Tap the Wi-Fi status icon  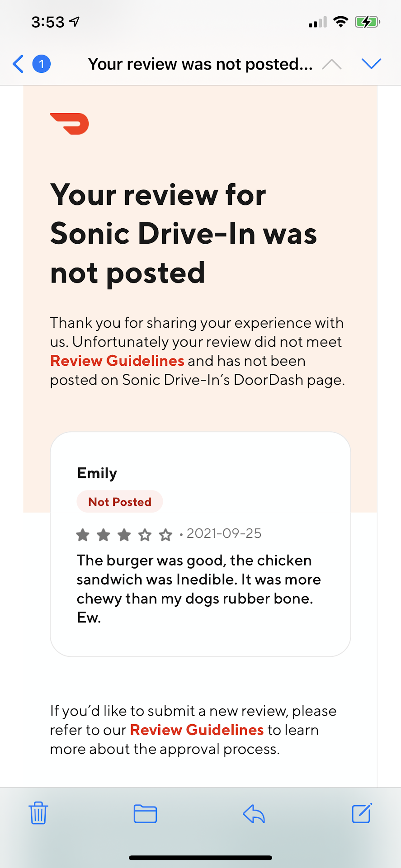[340, 22]
